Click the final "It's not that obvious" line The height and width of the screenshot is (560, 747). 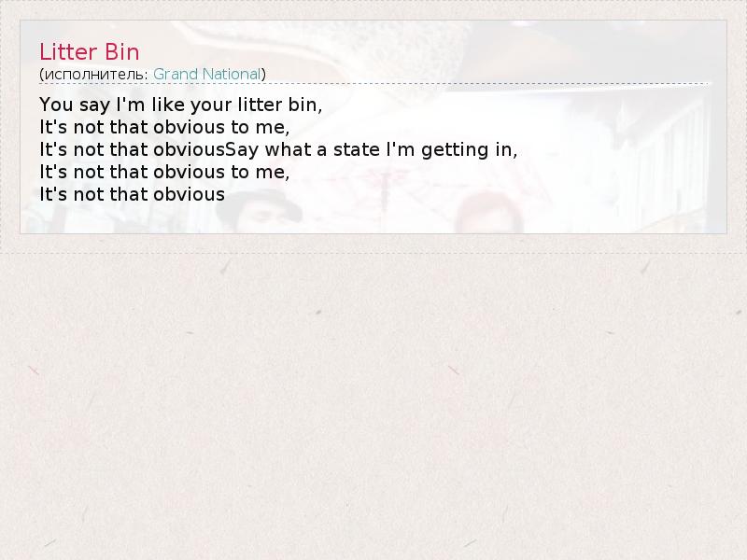[132, 194]
